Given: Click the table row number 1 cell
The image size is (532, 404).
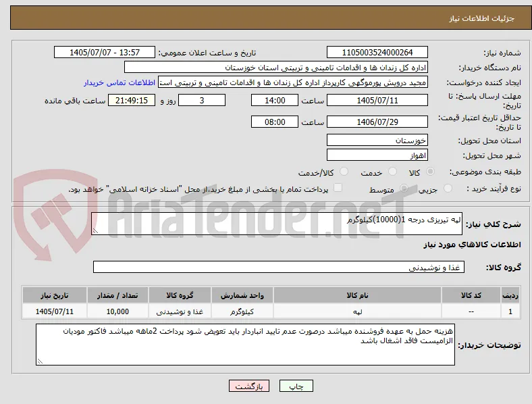Looking at the screenshot, I should [x=510, y=311].
